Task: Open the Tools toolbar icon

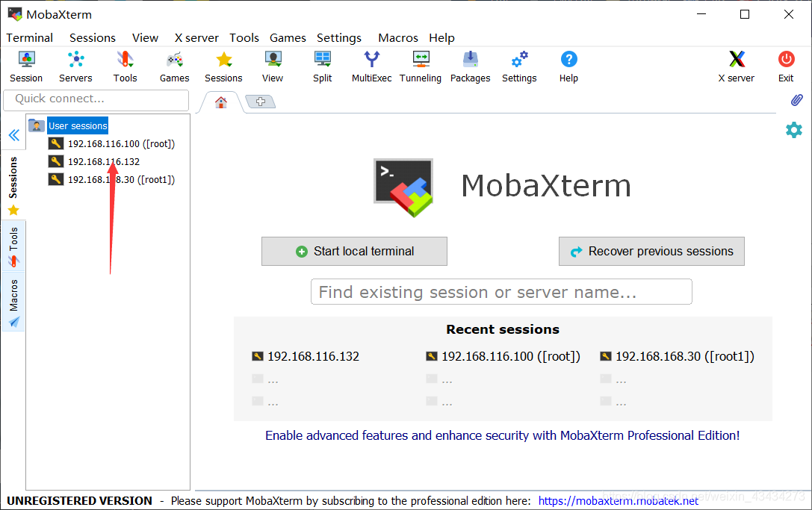Action: [125, 66]
